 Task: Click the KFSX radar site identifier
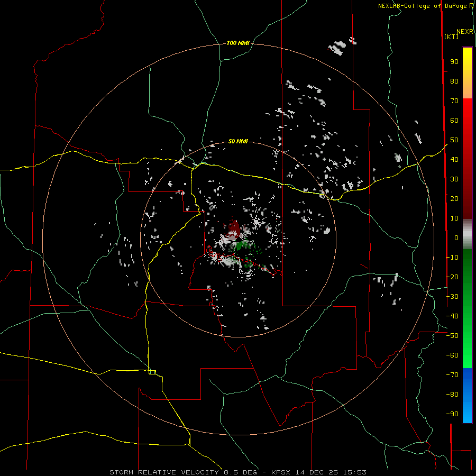tap(281, 472)
